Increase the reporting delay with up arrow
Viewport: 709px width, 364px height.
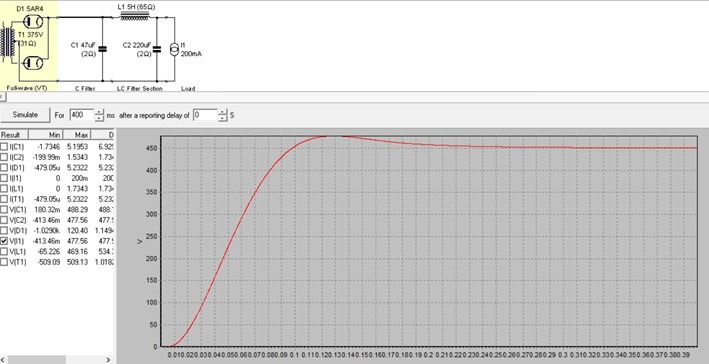(222, 112)
